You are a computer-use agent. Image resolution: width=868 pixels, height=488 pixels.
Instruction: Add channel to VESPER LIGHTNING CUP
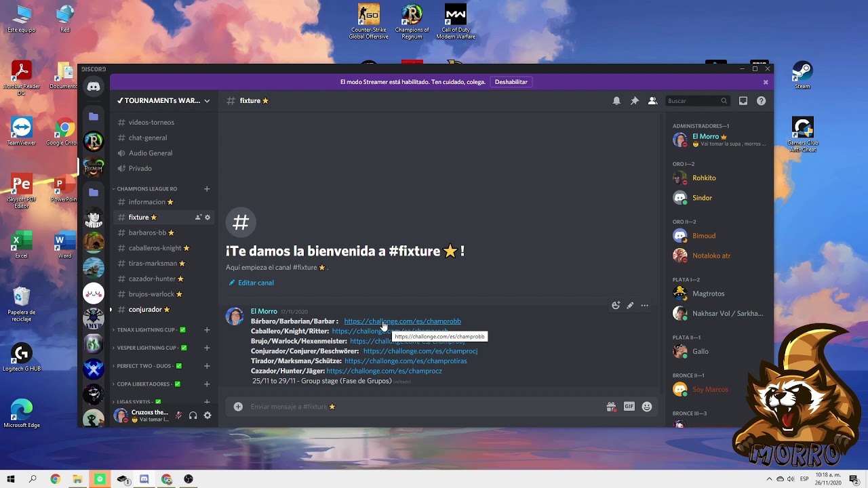(207, 348)
